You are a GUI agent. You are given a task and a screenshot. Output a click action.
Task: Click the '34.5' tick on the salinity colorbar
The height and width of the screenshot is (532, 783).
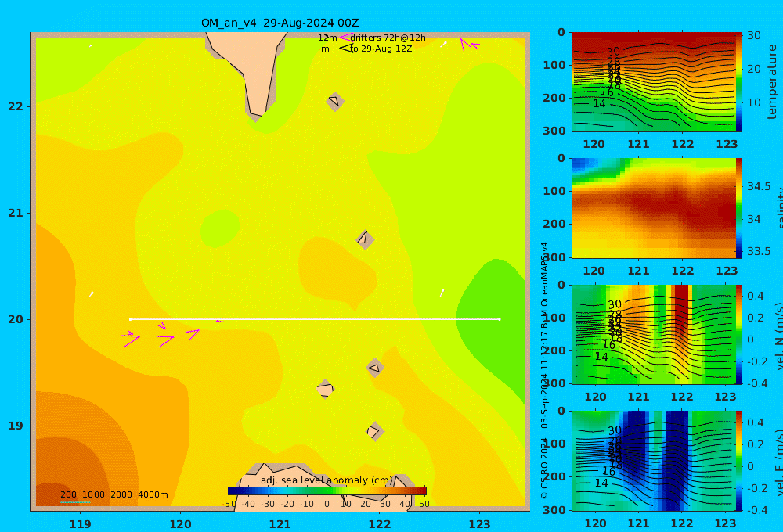click(759, 186)
